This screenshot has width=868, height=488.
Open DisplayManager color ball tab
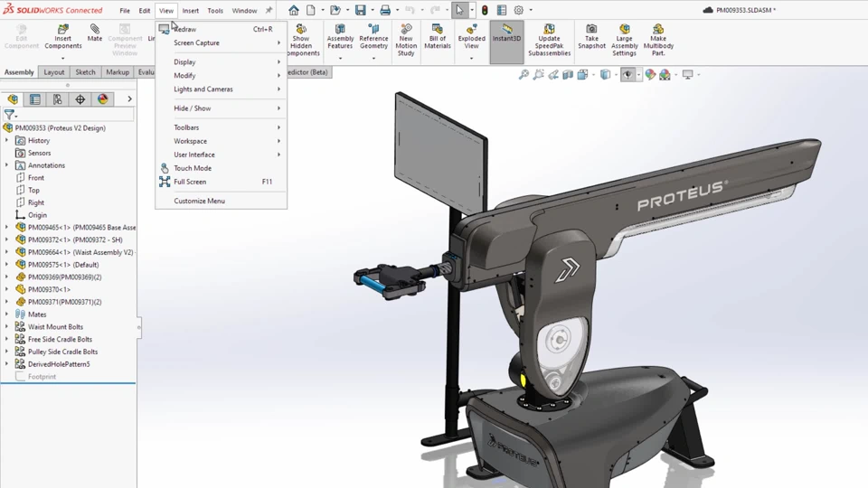pos(102,99)
